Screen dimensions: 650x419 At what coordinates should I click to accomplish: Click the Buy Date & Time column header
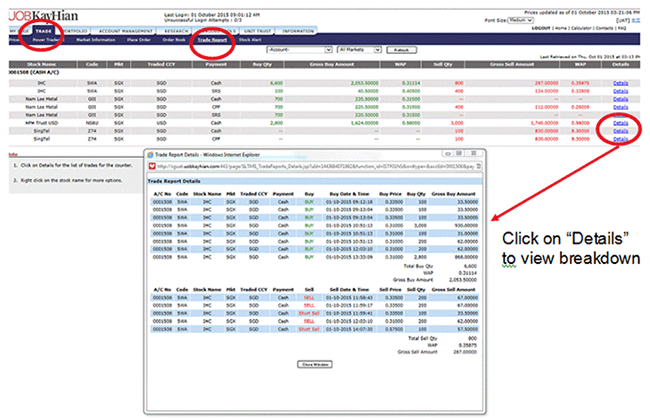click(x=349, y=194)
